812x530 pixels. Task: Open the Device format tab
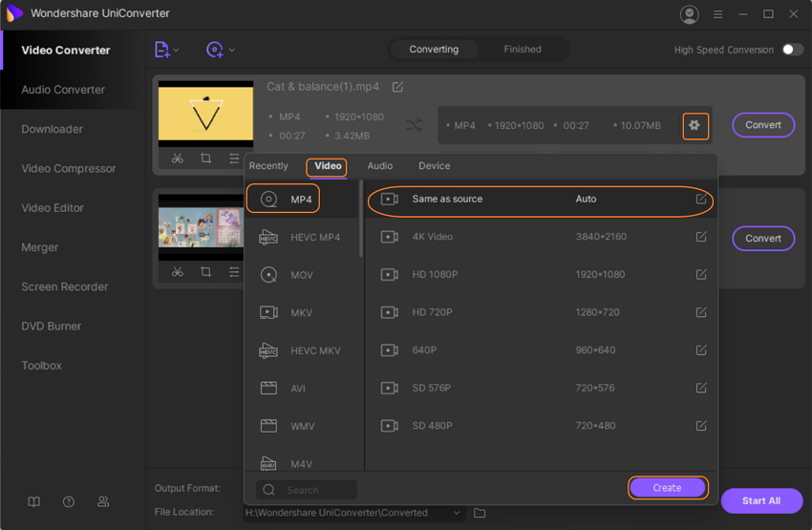434,165
